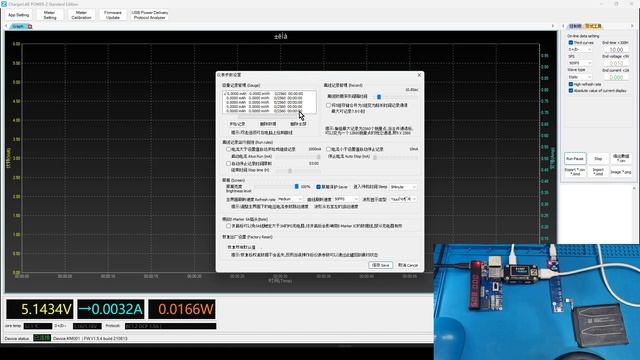Open SPS dropdown in right panel
The height and width of the screenshot is (360, 640).
coord(580,63)
